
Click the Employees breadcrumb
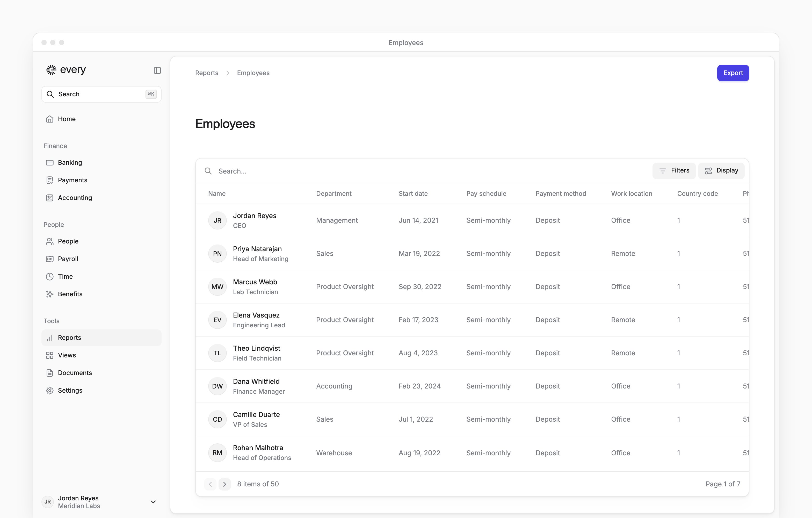coord(253,73)
